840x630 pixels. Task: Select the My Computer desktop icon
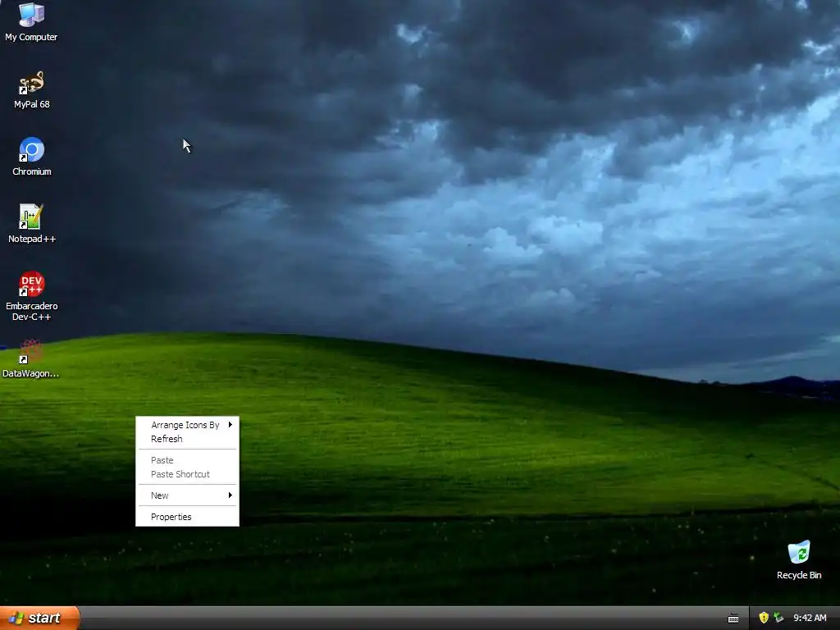pos(31,21)
